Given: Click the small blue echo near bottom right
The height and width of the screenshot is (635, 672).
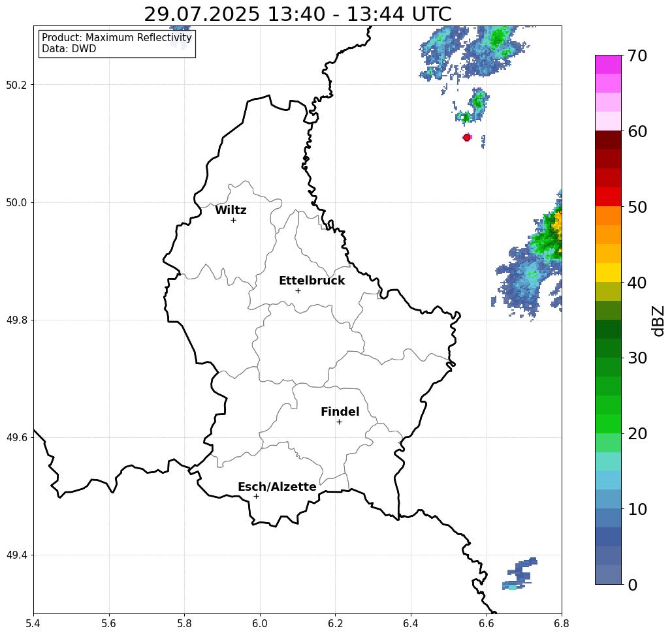Looking at the screenshot, I should pos(520,574).
